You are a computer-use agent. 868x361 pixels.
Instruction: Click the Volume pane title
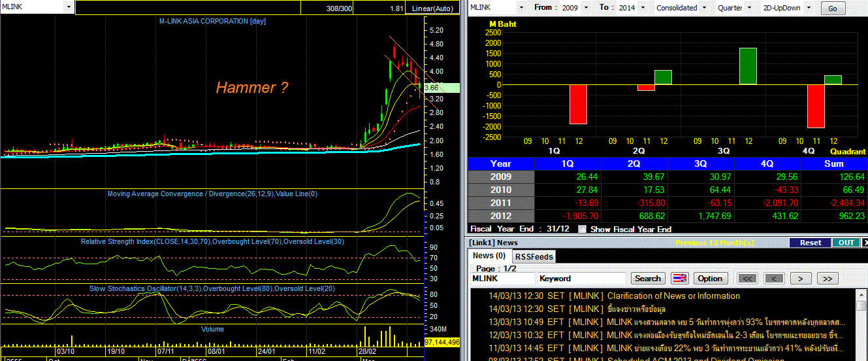213,329
